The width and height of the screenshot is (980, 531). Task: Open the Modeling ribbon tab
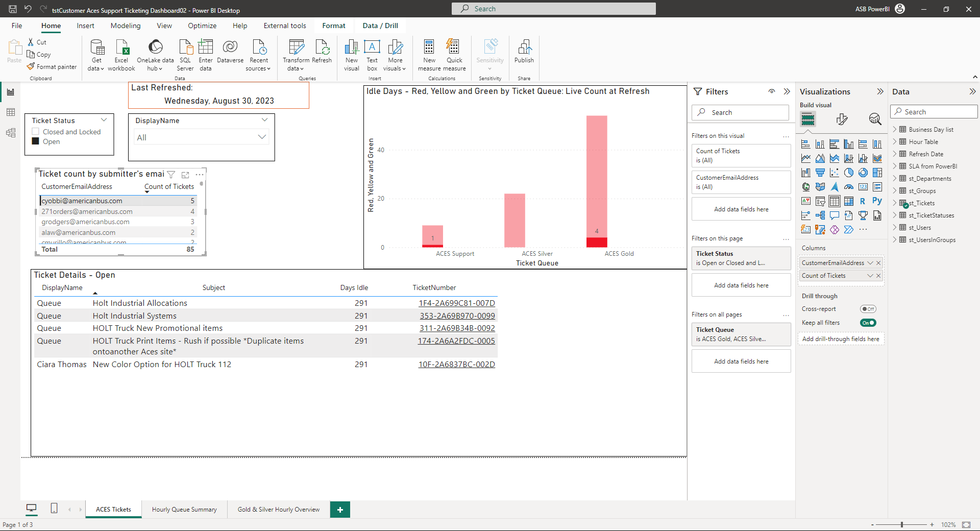point(126,26)
